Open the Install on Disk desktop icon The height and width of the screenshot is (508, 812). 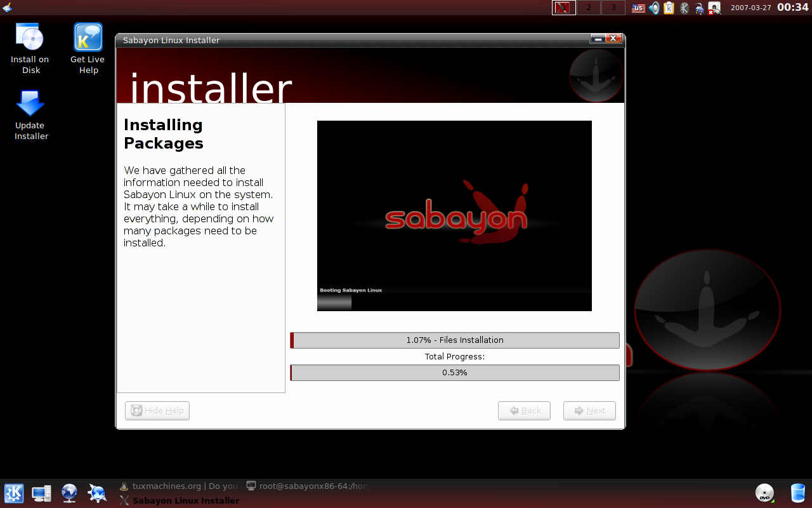30,48
